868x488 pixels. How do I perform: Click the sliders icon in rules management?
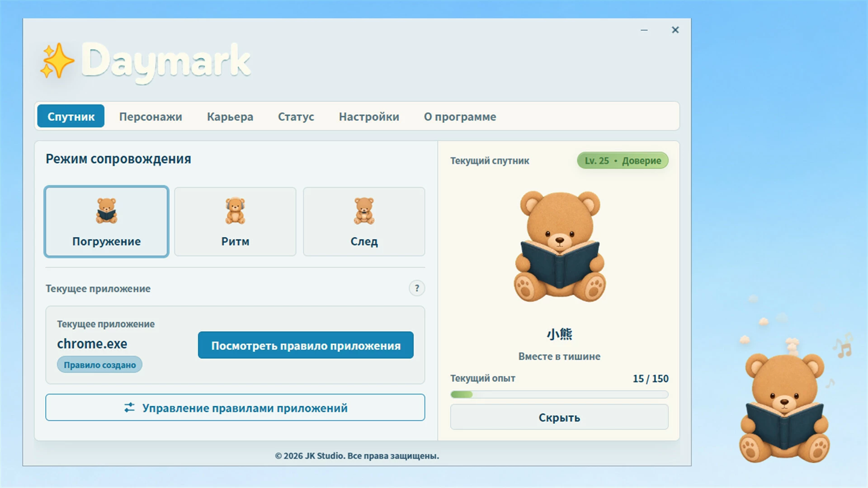click(130, 408)
